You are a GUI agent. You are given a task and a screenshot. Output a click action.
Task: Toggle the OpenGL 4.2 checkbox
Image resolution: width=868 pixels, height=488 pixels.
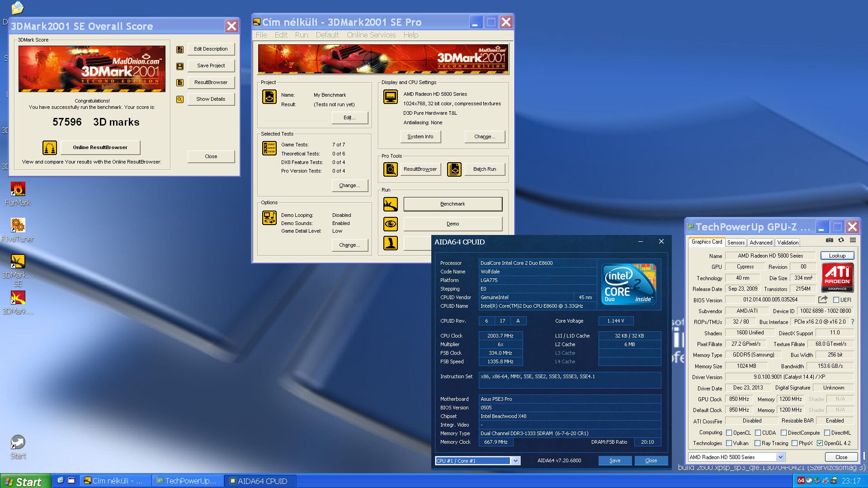(820, 443)
